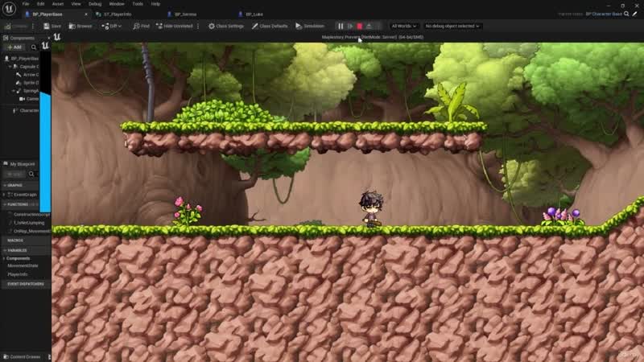The height and width of the screenshot is (362, 644).
Task: Open the Asset menu
Action: (x=57, y=4)
